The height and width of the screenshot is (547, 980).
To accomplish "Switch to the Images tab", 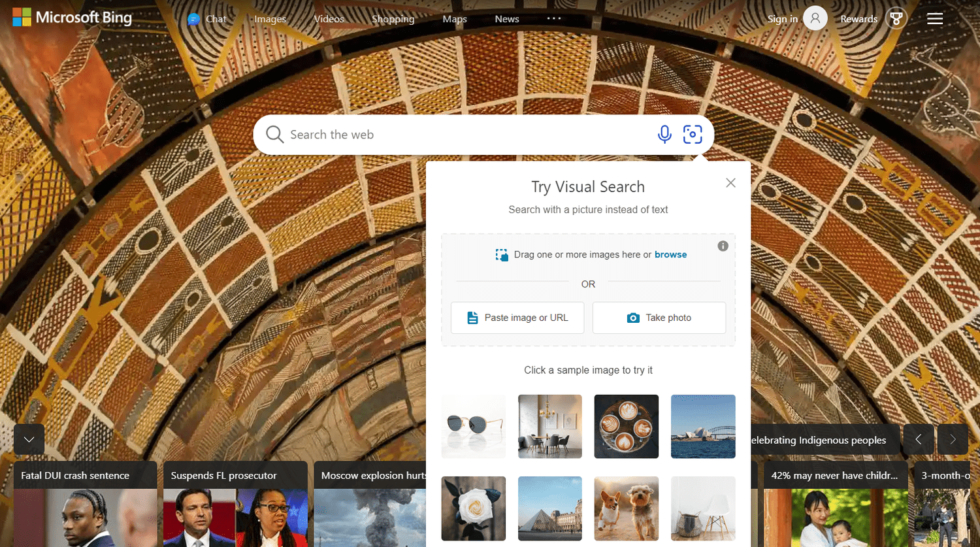I will 270,19.
